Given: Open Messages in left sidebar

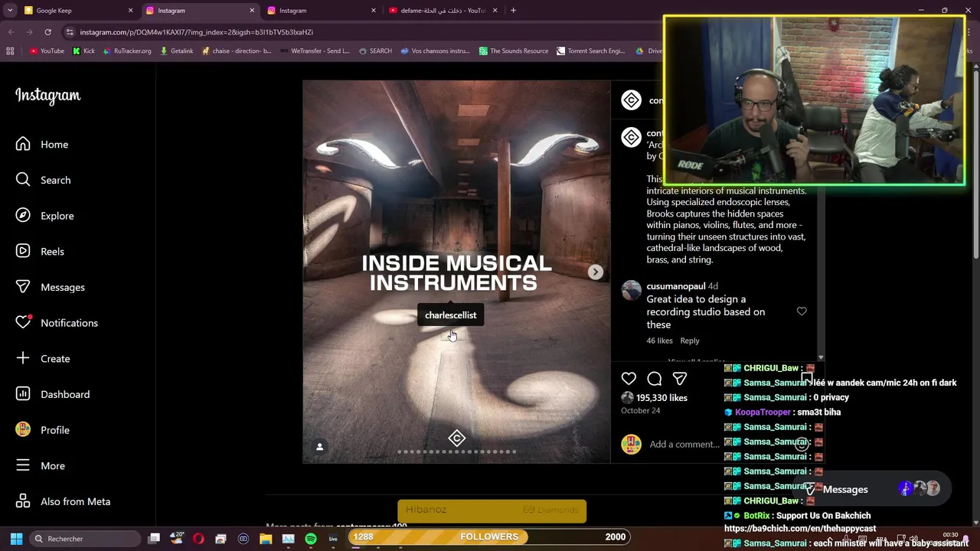Looking at the screenshot, I should [51, 287].
